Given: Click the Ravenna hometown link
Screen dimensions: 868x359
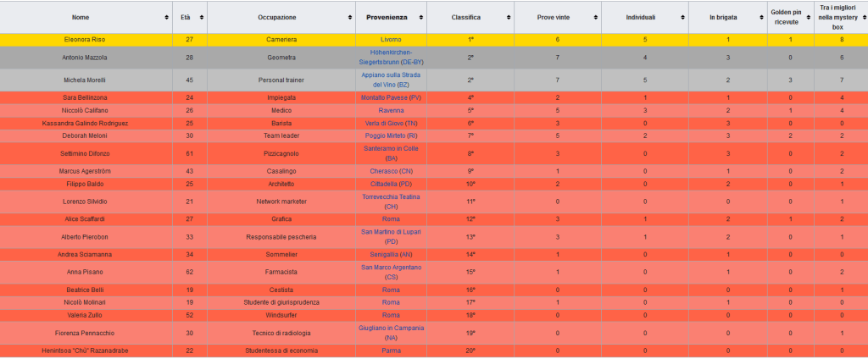Looking at the screenshot, I should pyautogui.click(x=391, y=110).
